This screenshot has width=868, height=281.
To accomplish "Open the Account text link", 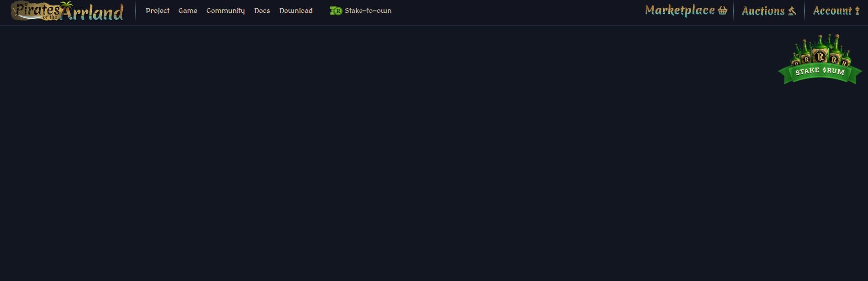I will pos(832,10).
